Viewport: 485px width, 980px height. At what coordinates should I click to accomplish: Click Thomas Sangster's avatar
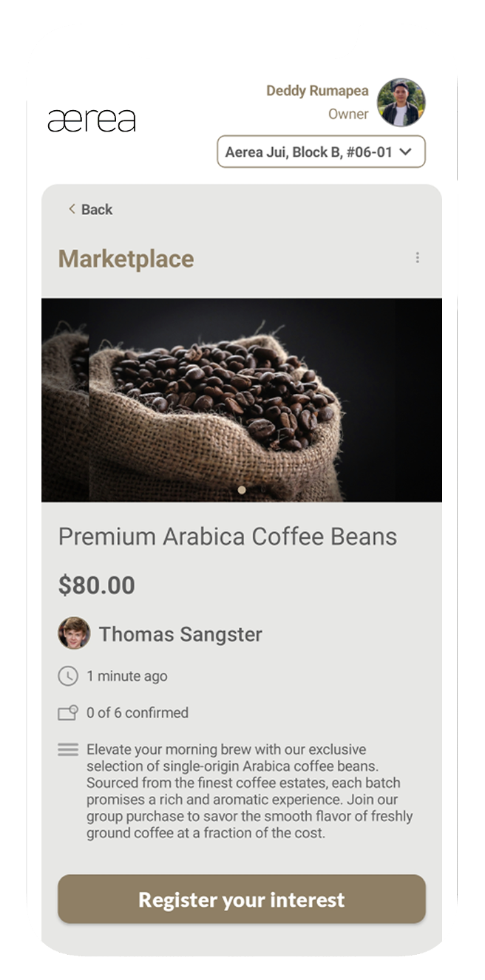point(72,634)
